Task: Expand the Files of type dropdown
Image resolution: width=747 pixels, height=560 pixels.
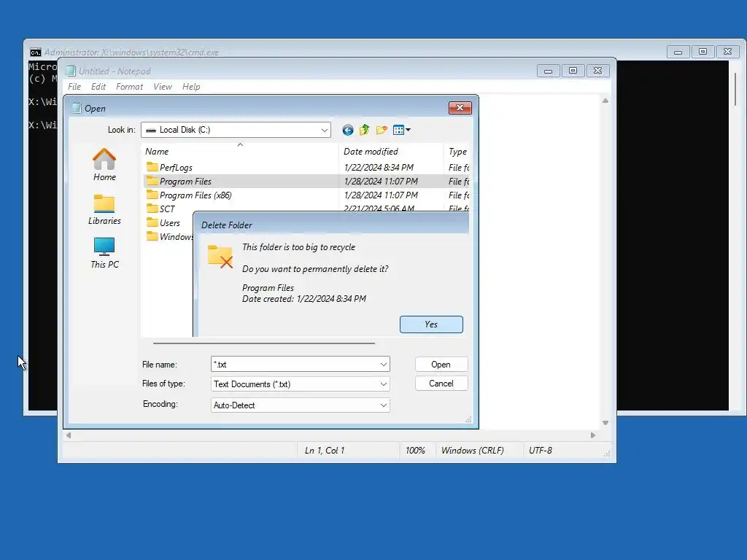Action: [384, 384]
